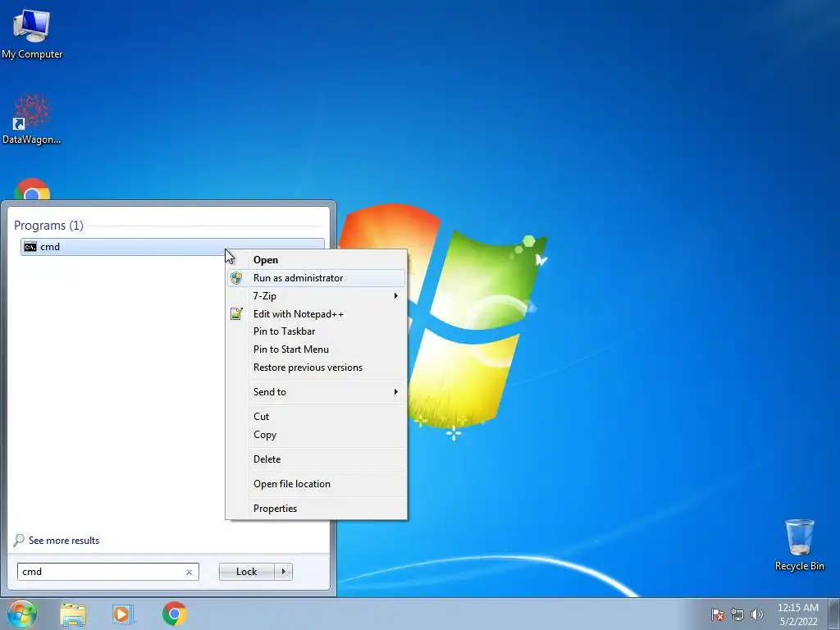Open the volume speaker tray icon
The height and width of the screenshot is (630, 840).
756,614
